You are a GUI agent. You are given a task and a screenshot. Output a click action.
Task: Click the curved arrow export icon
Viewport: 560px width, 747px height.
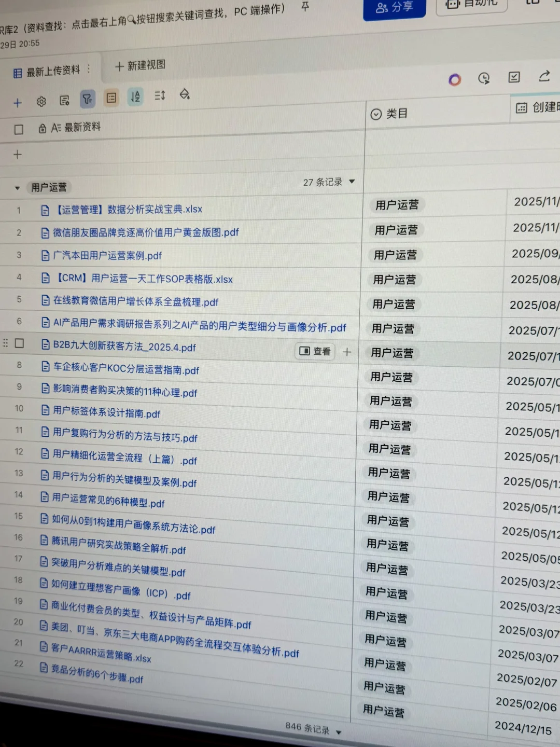544,76
